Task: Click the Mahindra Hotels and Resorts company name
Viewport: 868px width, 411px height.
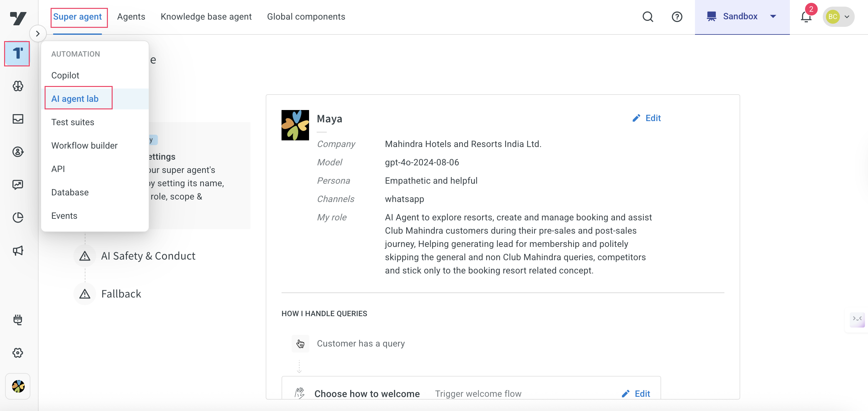Action: pos(463,144)
